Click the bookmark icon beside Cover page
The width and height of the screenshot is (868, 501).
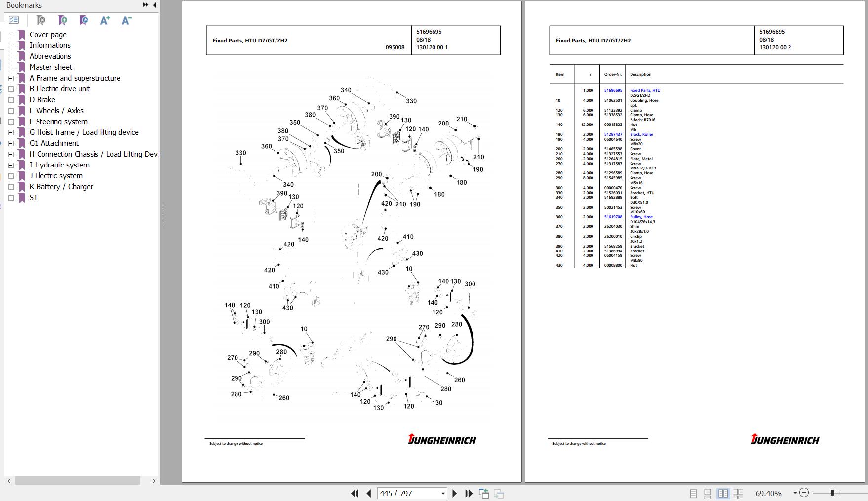(21, 35)
